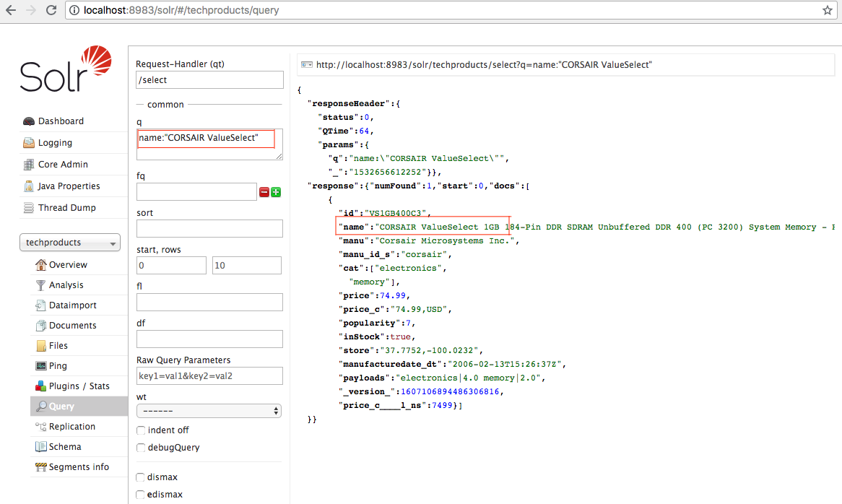This screenshot has height=504, width=842.
Task: Click the Query magnifier icon
Action: 41,407
